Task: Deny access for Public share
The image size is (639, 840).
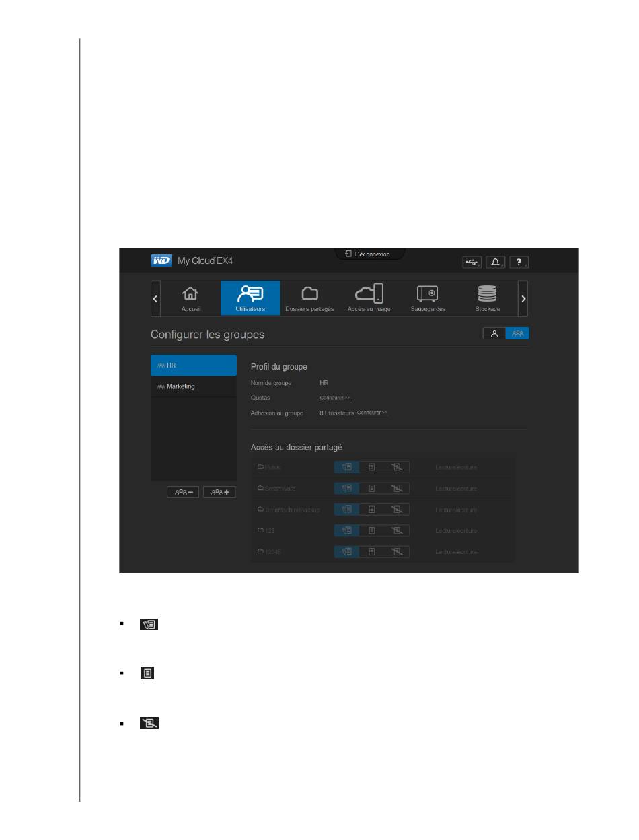Action: point(397,467)
